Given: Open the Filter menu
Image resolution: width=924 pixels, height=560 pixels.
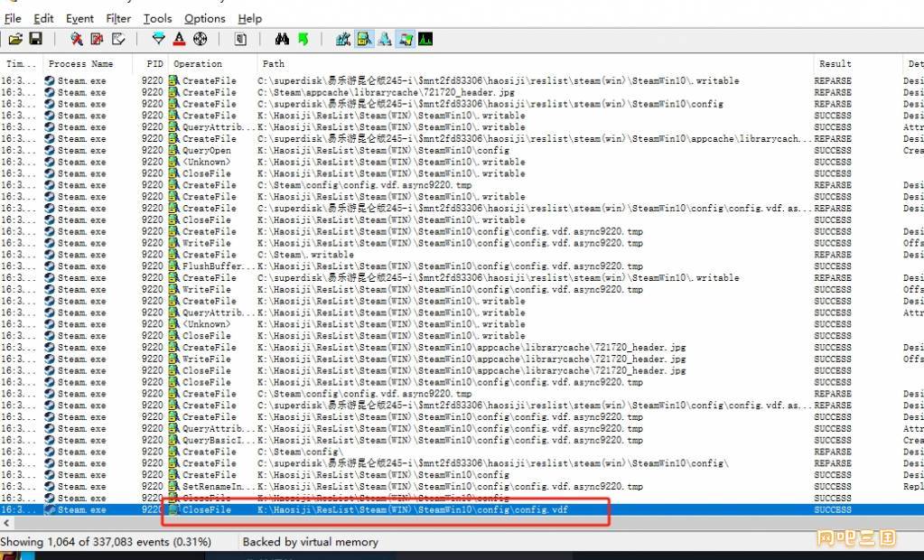Looking at the screenshot, I should (x=117, y=18).
